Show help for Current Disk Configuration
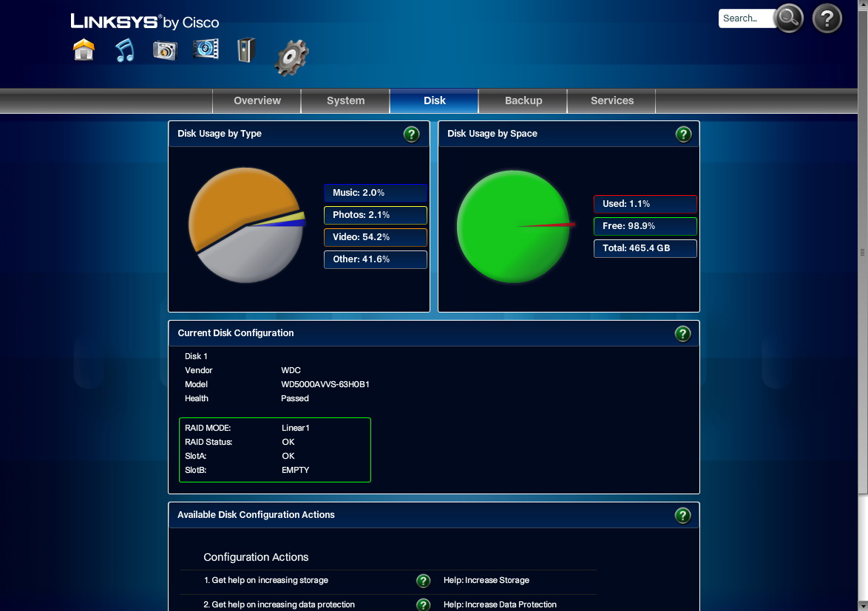 tap(682, 333)
